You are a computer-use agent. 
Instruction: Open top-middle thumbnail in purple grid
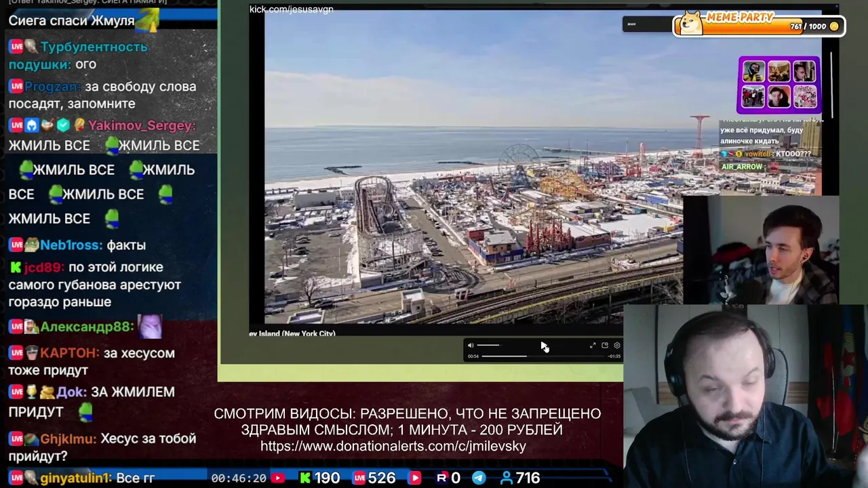[x=778, y=72]
